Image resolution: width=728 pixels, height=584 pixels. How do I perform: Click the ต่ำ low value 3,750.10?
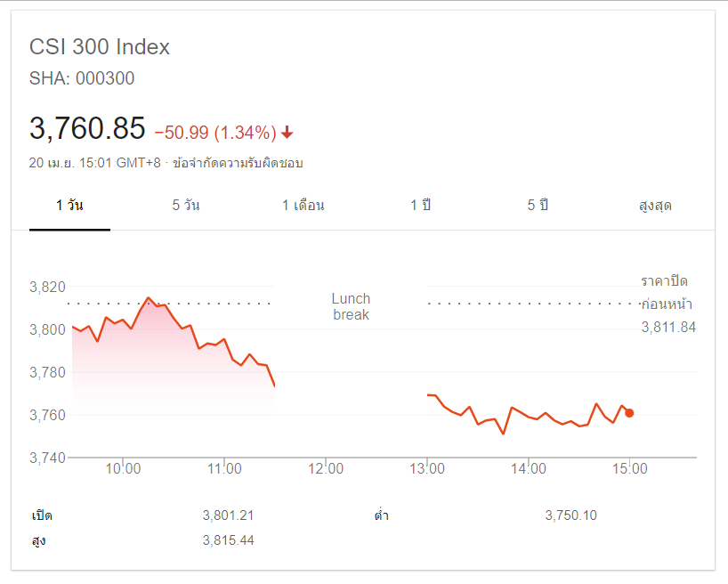(x=570, y=515)
